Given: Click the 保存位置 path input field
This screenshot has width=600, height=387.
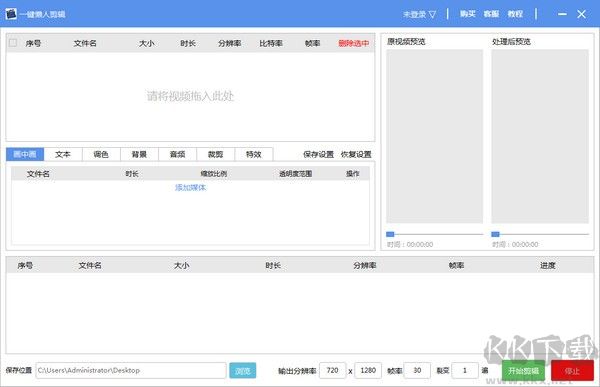Looking at the screenshot, I should [x=131, y=371].
